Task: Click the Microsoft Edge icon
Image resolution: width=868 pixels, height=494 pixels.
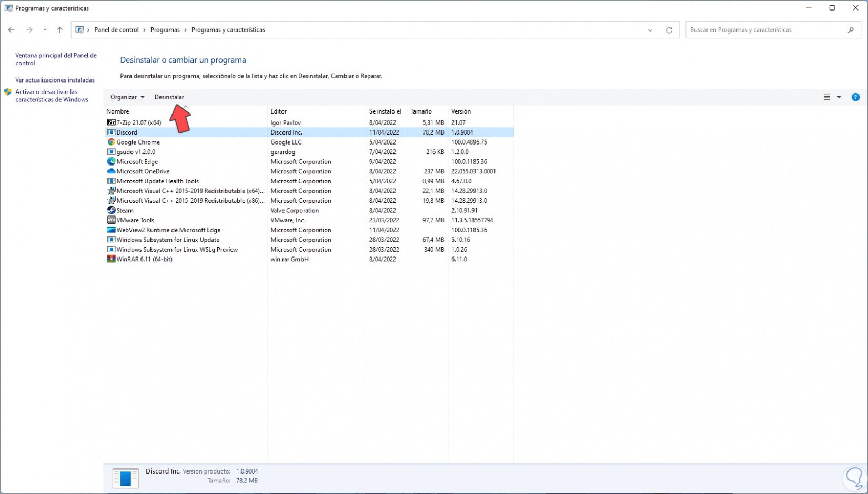Action: click(111, 162)
